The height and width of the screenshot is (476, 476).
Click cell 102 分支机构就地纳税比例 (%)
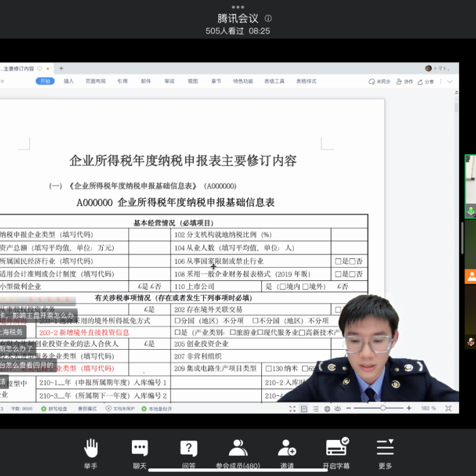point(251,235)
